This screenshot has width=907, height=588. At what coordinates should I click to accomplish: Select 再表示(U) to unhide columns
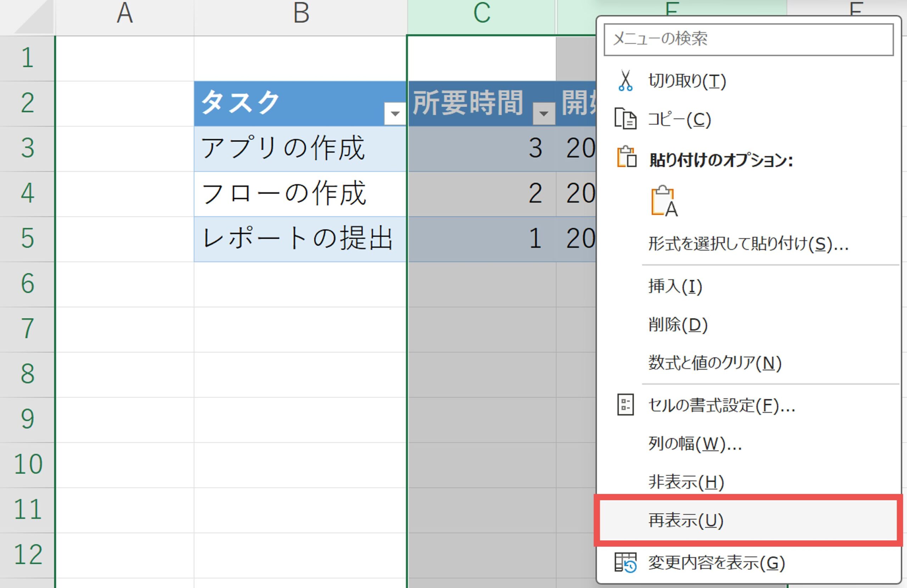686,521
